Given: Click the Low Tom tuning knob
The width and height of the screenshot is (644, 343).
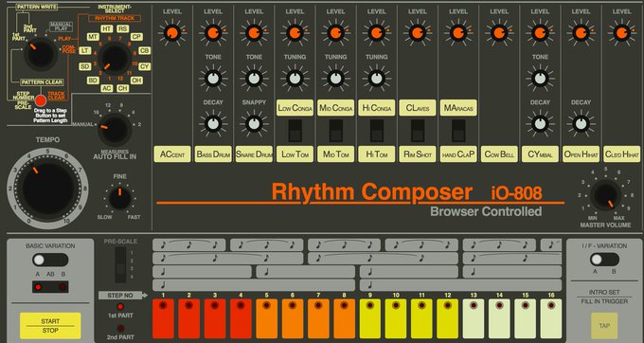Looking at the screenshot, I should pyautogui.click(x=295, y=78).
